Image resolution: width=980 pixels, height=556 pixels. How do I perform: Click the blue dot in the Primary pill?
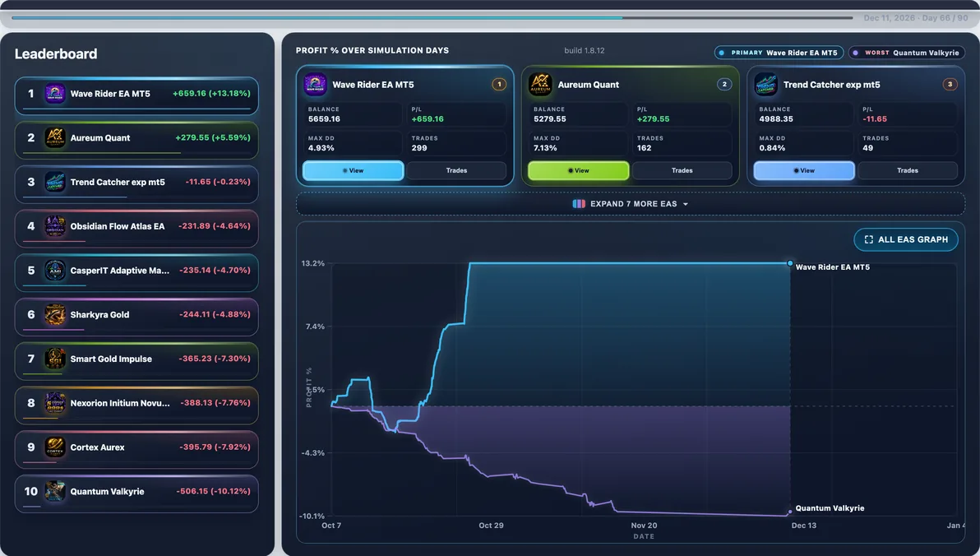coord(722,53)
